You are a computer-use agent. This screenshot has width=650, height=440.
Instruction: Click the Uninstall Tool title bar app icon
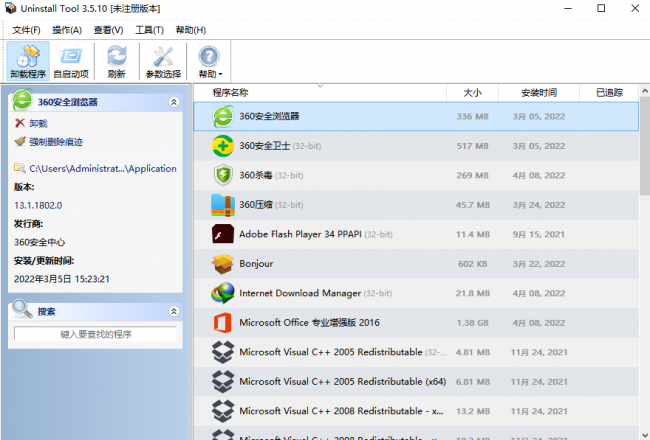pyautogui.click(x=10, y=8)
